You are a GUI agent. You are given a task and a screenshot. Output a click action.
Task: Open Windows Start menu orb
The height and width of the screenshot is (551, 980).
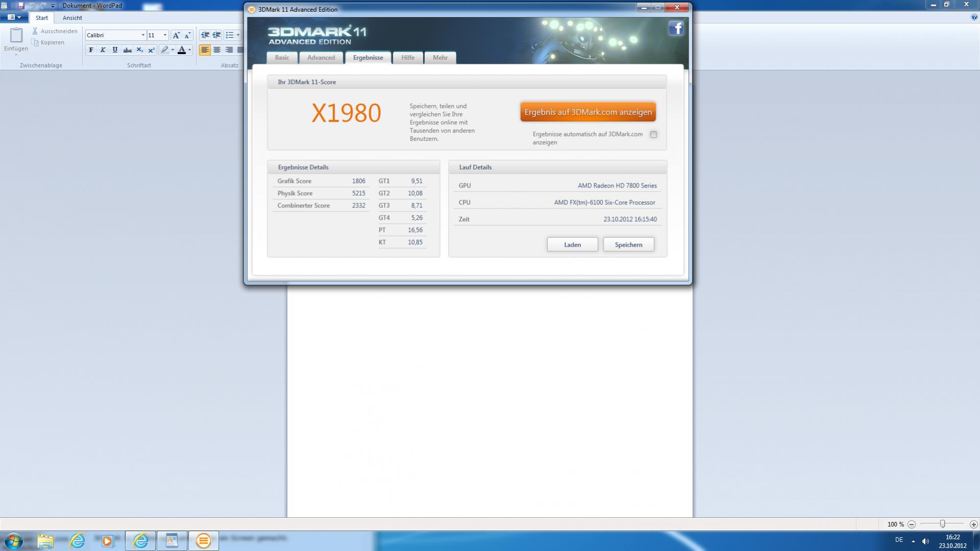click(x=14, y=541)
